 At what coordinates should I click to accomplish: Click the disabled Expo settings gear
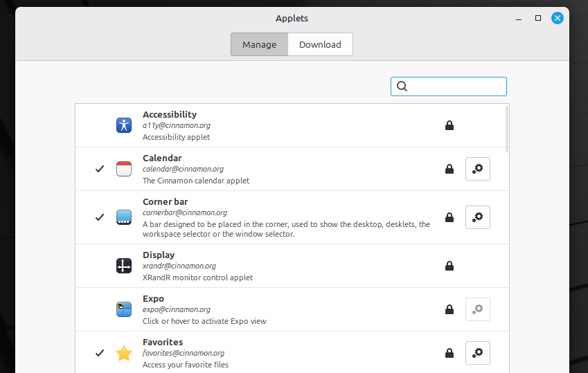tap(478, 309)
